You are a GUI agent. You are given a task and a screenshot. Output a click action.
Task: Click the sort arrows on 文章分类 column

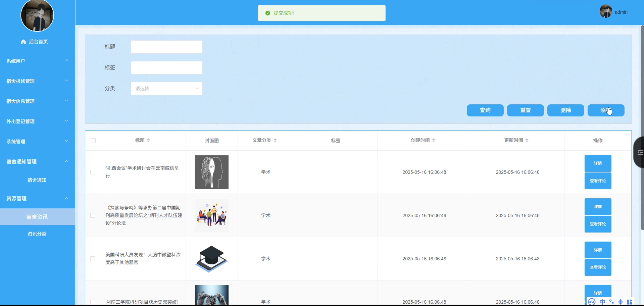[x=275, y=140]
